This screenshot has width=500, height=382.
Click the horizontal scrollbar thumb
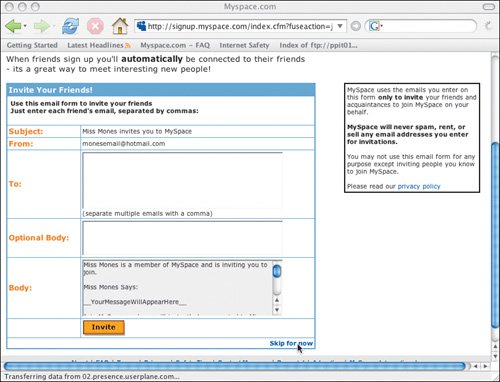click(234, 366)
